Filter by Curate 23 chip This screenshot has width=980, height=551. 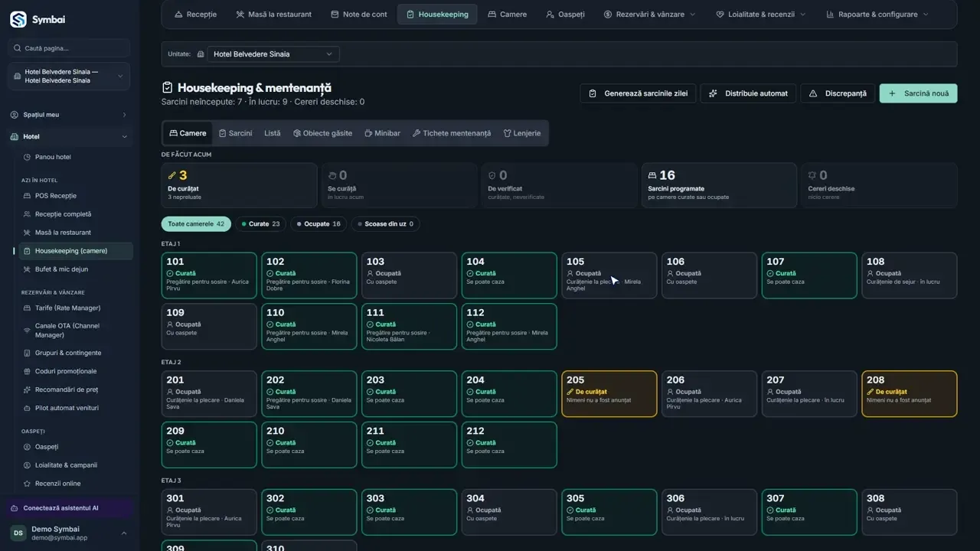coord(260,224)
